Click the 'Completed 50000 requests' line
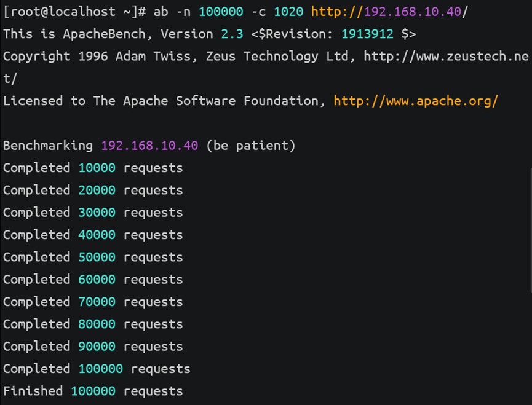Image resolution: width=532 pixels, height=405 pixels. point(93,258)
